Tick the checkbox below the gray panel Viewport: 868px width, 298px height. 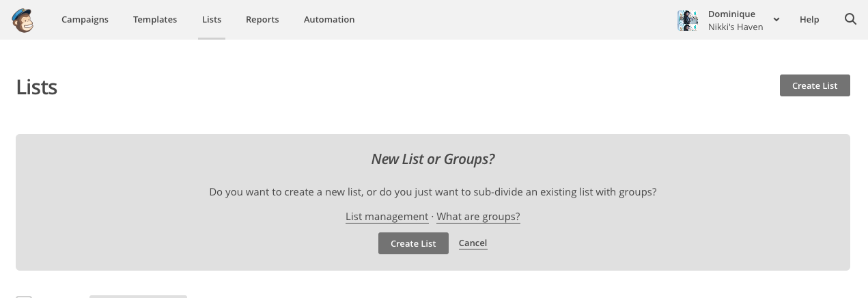(24, 297)
